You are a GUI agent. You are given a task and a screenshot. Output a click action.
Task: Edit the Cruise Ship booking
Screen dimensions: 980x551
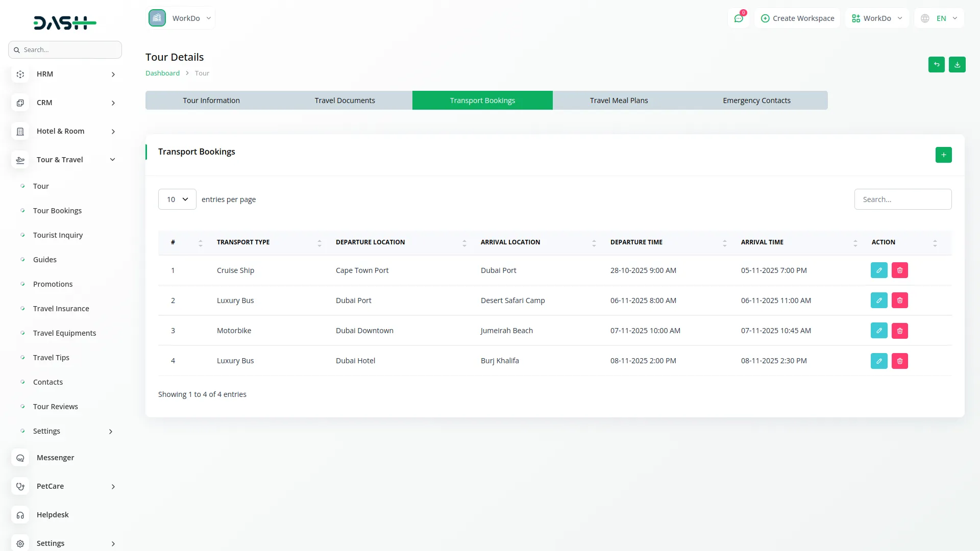coord(879,270)
